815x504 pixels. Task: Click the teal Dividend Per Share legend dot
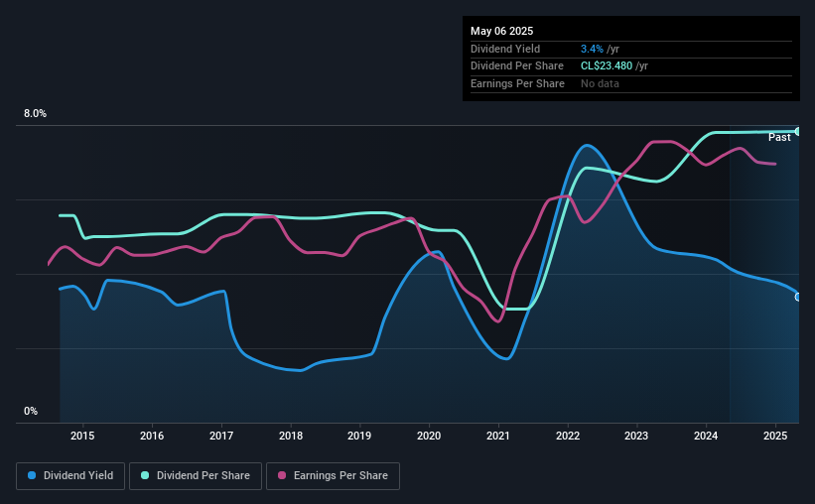pos(145,475)
